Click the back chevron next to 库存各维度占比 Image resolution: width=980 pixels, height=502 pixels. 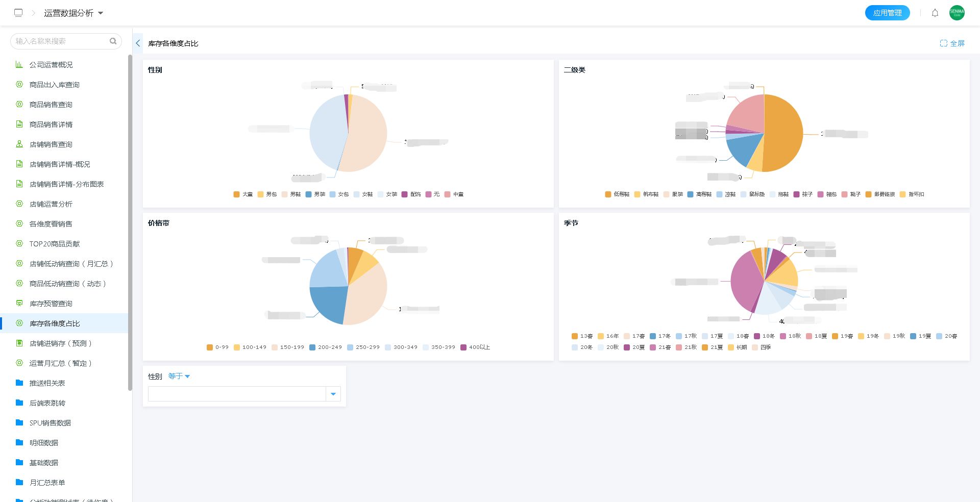coord(138,43)
